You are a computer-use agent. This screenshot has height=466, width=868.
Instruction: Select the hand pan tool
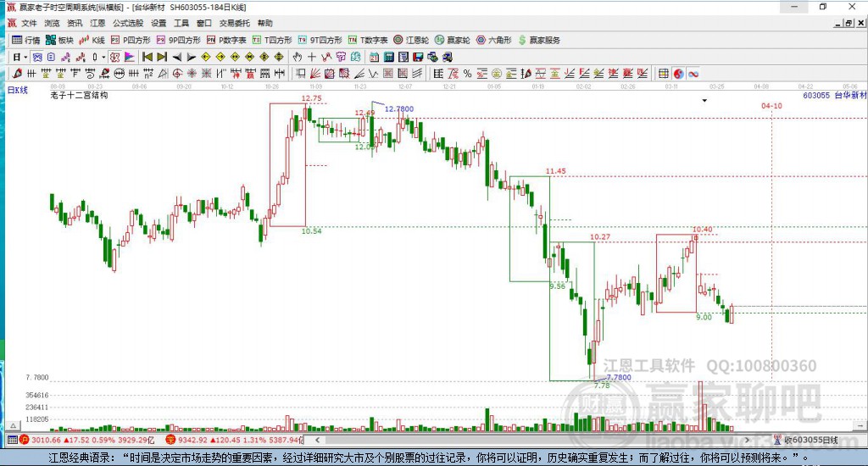(298, 57)
